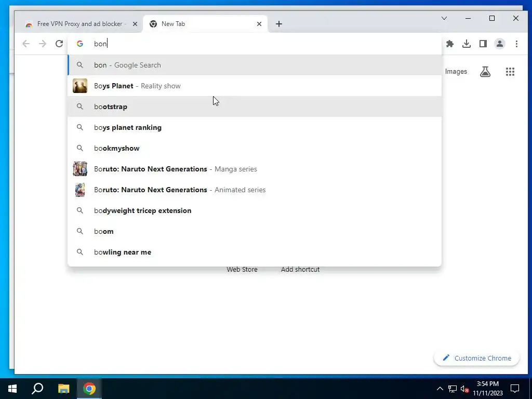
Task: Open Search Labs flask icon
Action: tap(485, 72)
